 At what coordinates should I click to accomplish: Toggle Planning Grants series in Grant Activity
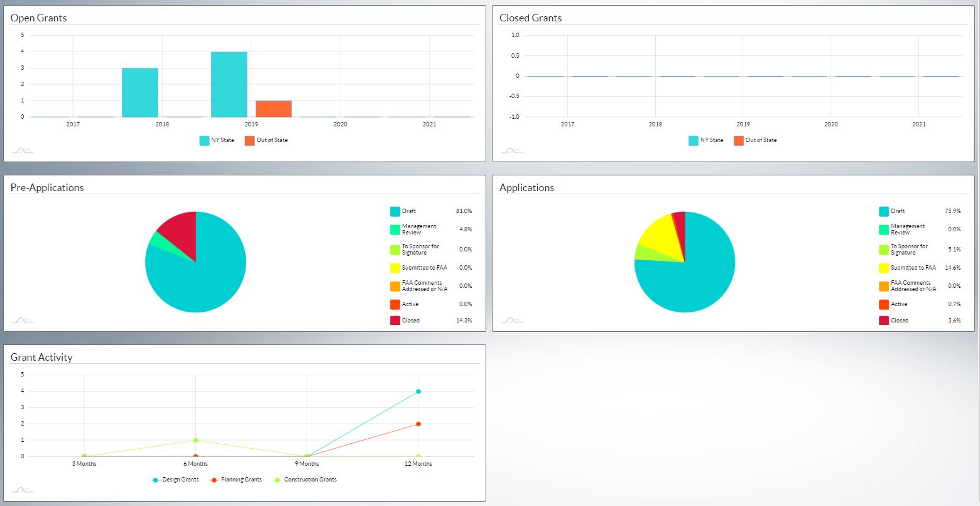[236, 480]
